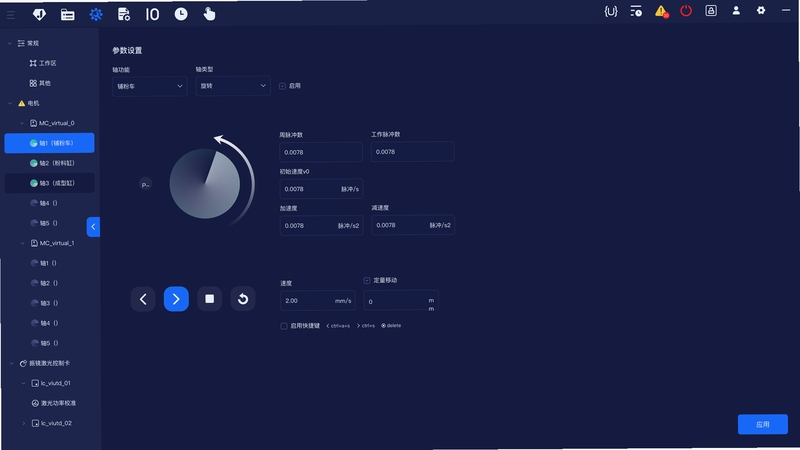Click the rotary axis dial graphic
Image resolution: width=800 pixels, height=450 pixels.
click(205, 184)
